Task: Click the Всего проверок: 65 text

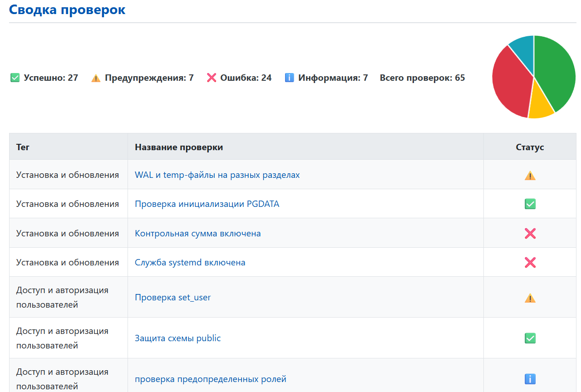Action: point(423,78)
